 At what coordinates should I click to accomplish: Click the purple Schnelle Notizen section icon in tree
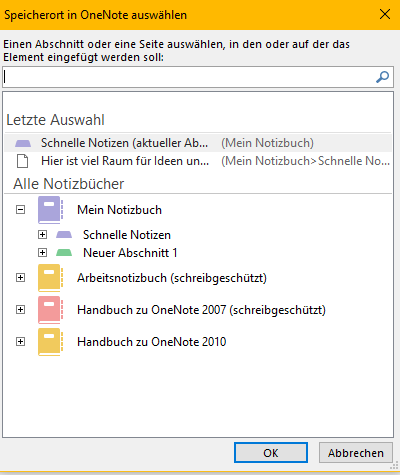coord(64,235)
